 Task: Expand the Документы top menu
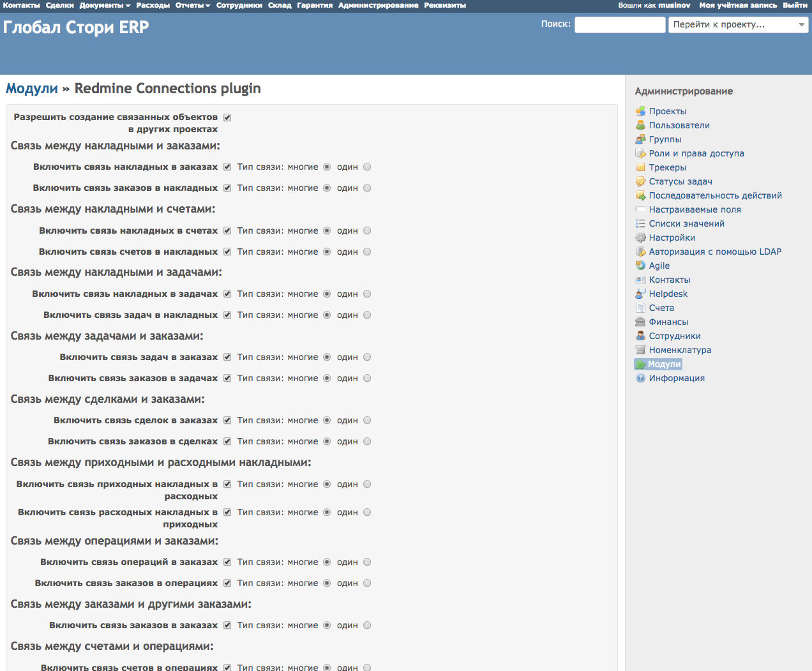(105, 5)
